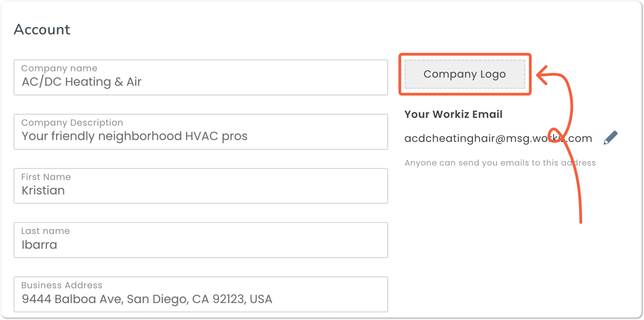The width and height of the screenshot is (644, 320).
Task: Focus the Business Address input field
Action: [201, 294]
